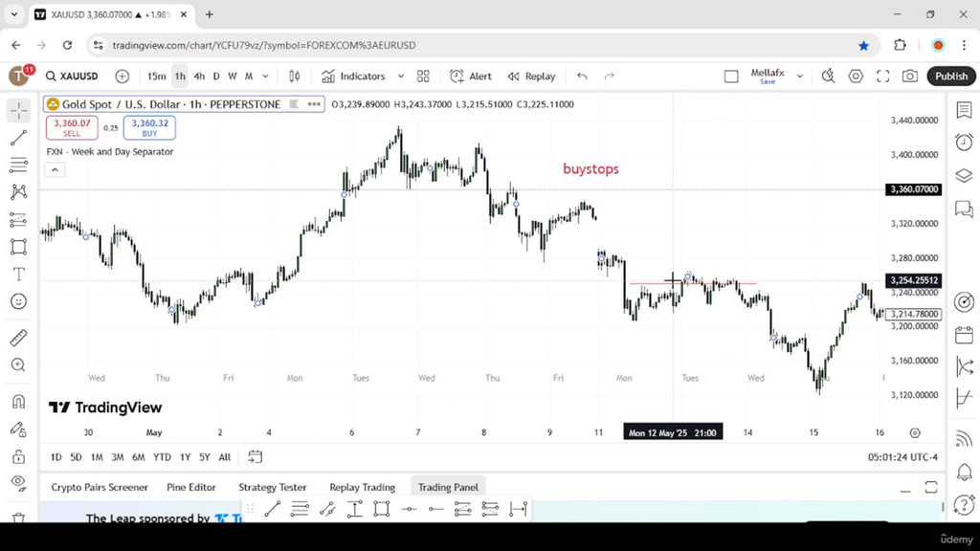980x551 pixels.
Task: Click the XAUUSD symbol search field
Action: click(x=72, y=77)
